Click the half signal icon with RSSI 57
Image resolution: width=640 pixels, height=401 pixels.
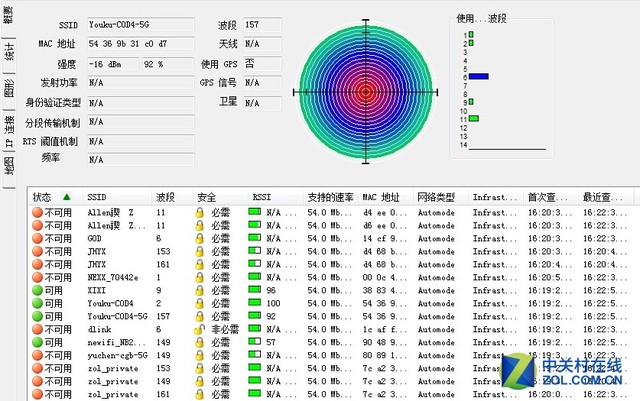tap(255, 341)
